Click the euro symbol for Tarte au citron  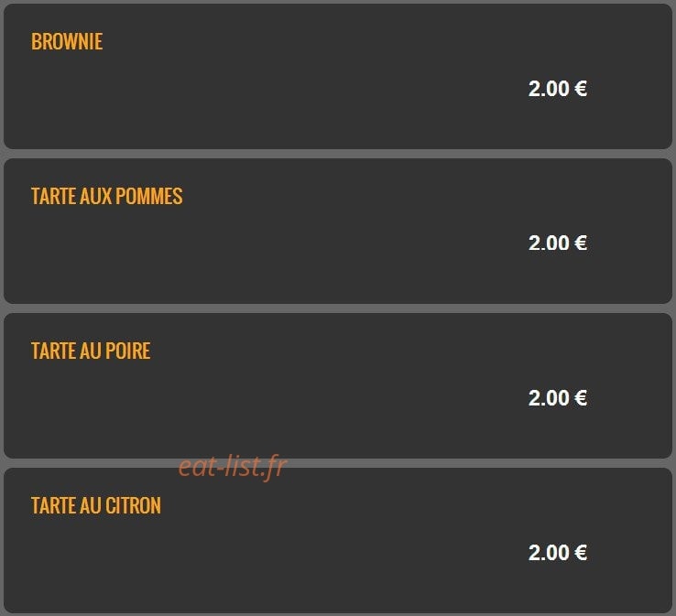pos(581,552)
